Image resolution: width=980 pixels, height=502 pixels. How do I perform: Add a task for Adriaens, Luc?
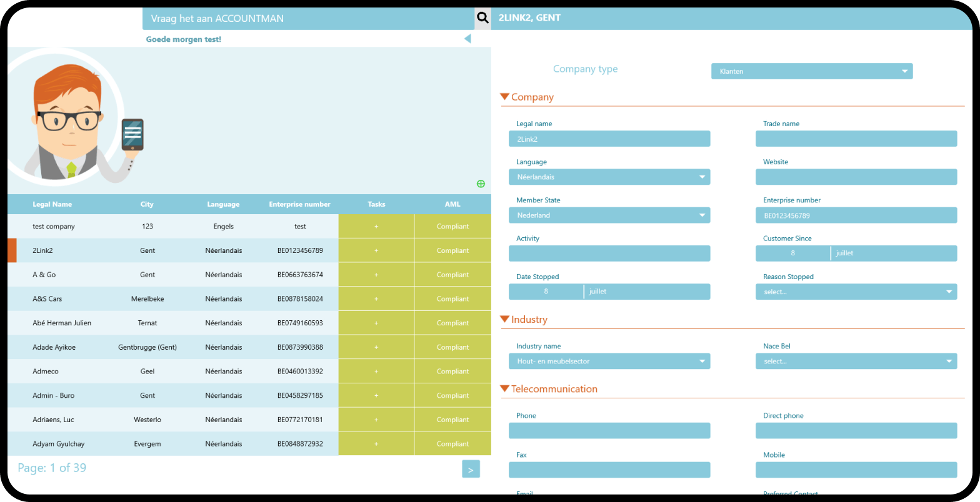tap(376, 420)
